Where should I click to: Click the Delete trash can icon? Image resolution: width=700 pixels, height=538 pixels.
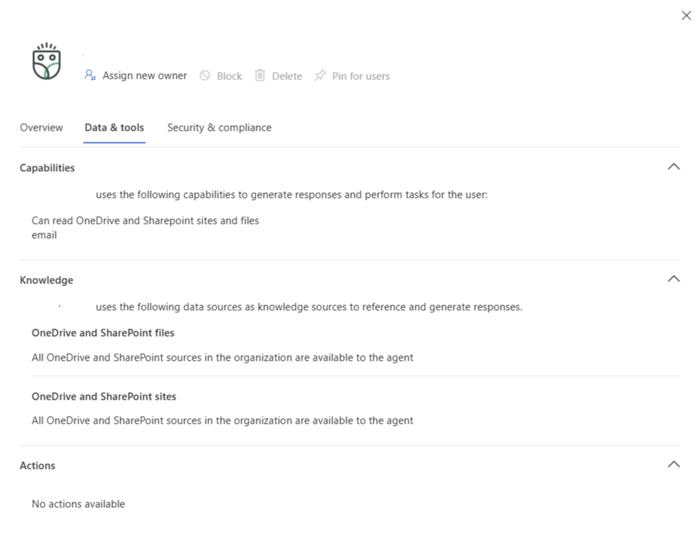260,76
